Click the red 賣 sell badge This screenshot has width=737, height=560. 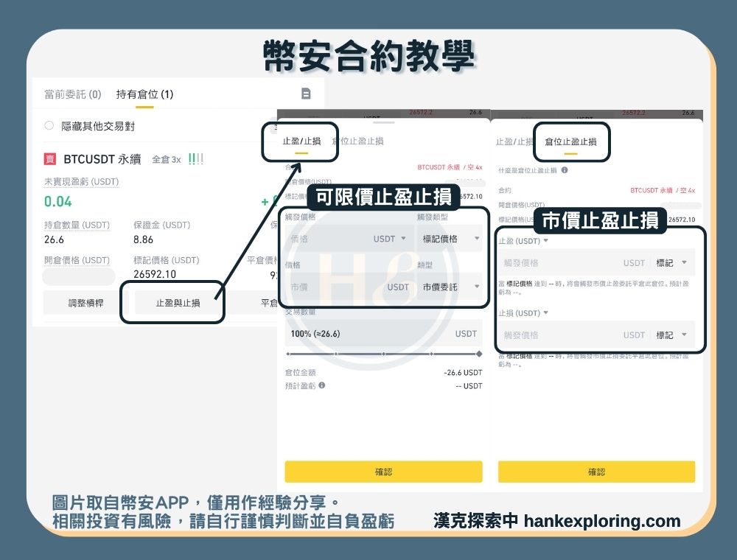click(x=50, y=159)
